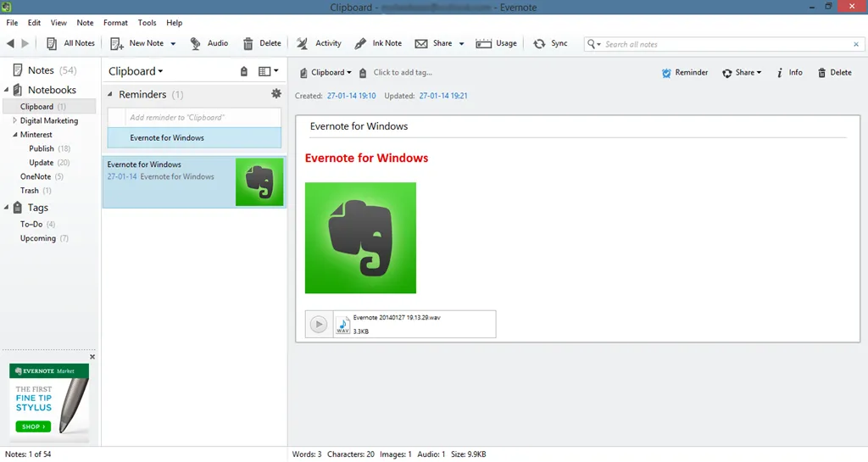Sync notes now
The height and width of the screenshot is (462, 868).
coord(550,43)
